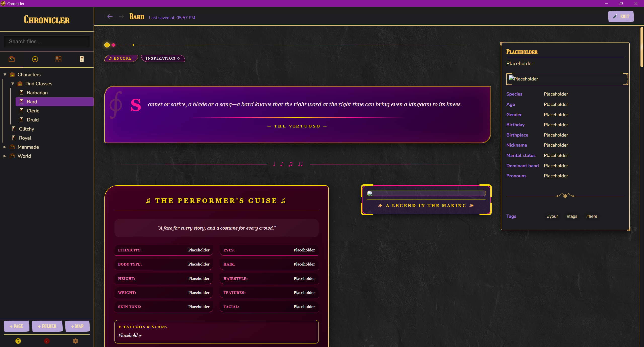Screen dimensions: 644x347
Task: Add a map with + Map
Action: pos(77,326)
